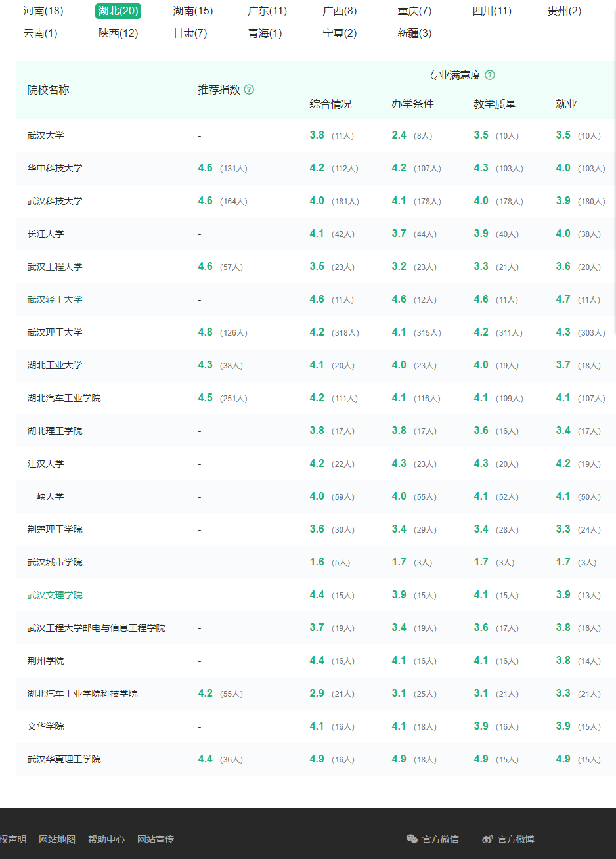Open the 荆楚理工学院 school link
The width and height of the screenshot is (616, 859).
(x=55, y=529)
